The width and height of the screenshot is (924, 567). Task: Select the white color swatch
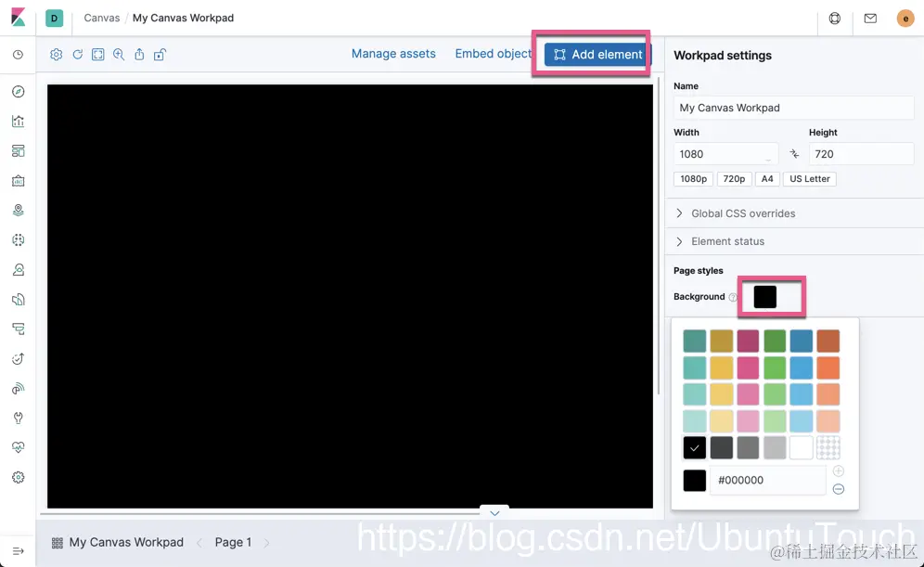802,448
